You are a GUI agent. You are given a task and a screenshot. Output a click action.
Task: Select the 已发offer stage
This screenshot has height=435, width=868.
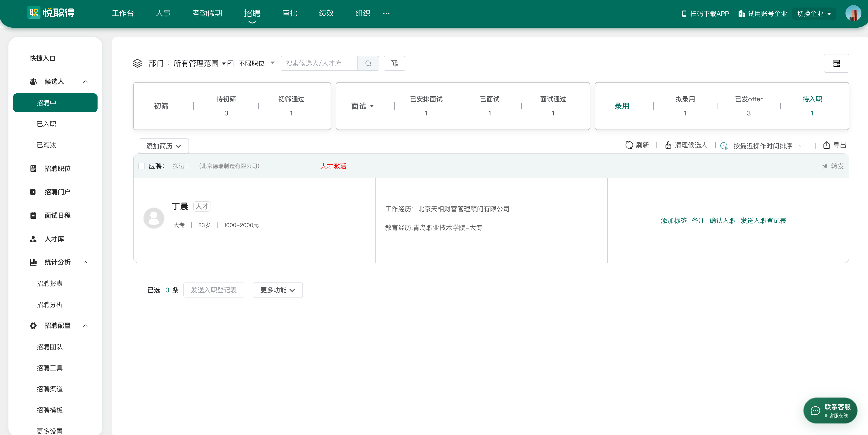coord(748,106)
